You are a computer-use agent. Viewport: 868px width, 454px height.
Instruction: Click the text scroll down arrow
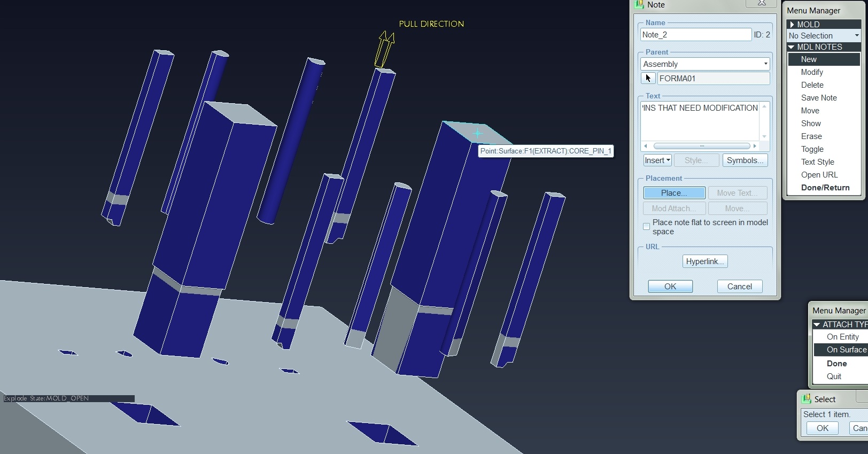pyautogui.click(x=764, y=137)
